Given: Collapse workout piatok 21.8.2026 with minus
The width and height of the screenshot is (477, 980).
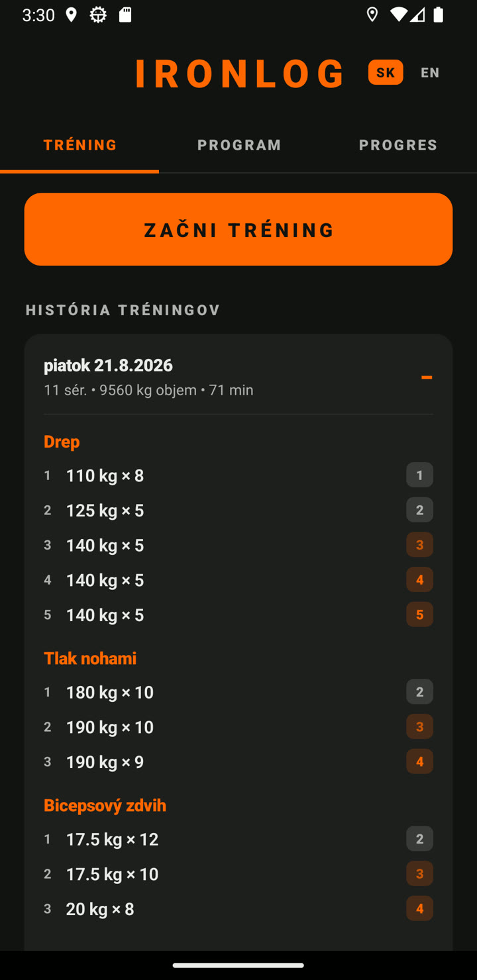Looking at the screenshot, I should point(427,377).
